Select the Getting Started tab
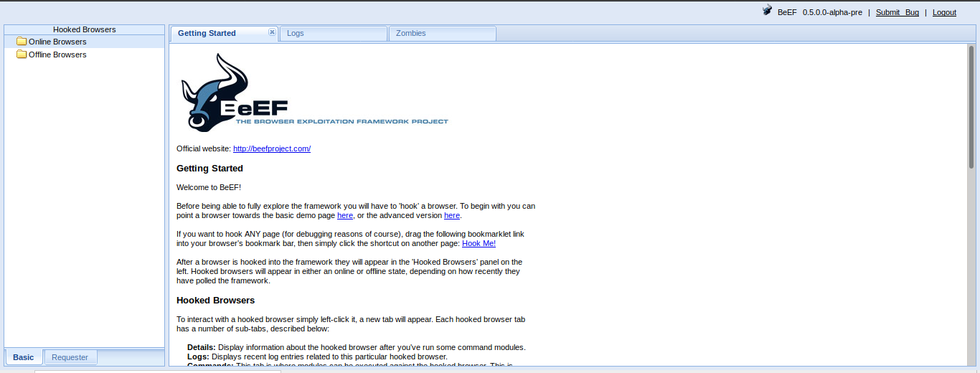 (x=224, y=34)
